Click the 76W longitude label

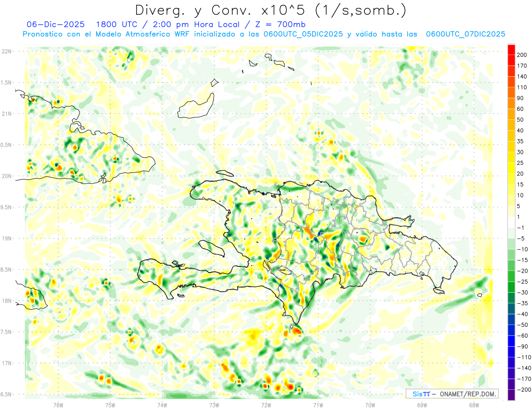pos(58,405)
